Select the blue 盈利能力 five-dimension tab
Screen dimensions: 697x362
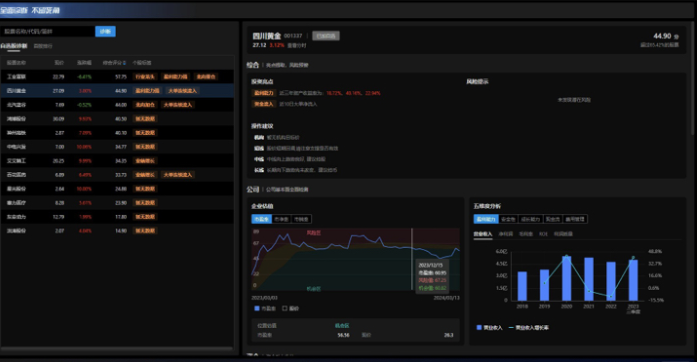click(x=486, y=219)
